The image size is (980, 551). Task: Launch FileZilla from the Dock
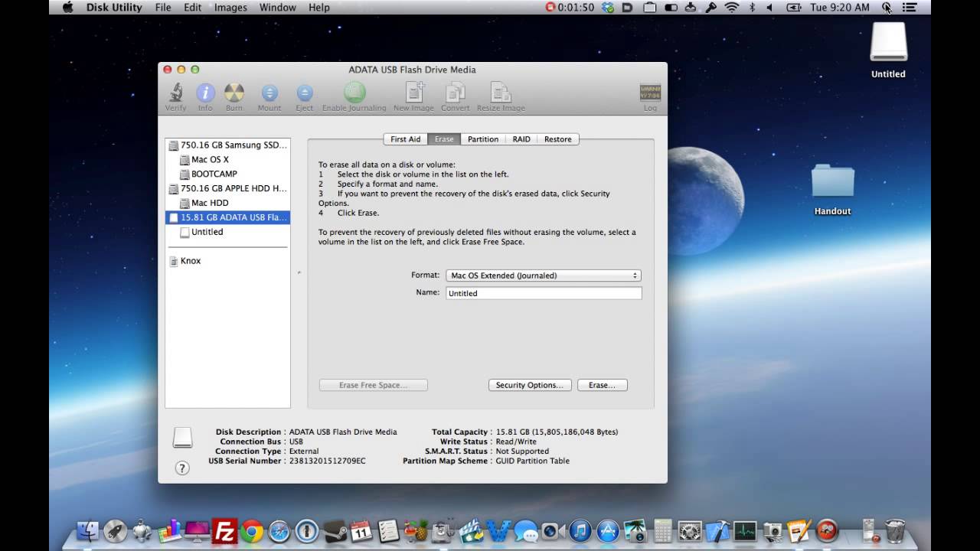click(x=224, y=530)
